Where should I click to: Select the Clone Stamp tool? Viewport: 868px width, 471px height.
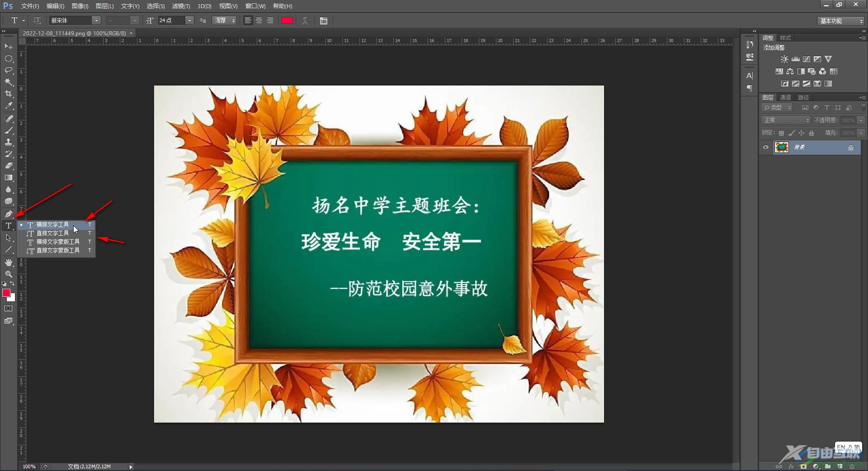(x=9, y=142)
